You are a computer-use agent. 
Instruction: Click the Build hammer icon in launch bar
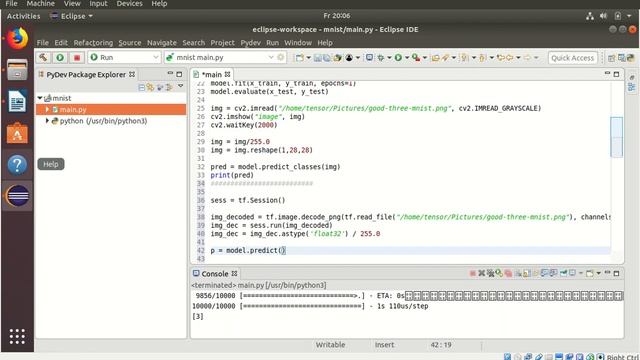pos(43,58)
